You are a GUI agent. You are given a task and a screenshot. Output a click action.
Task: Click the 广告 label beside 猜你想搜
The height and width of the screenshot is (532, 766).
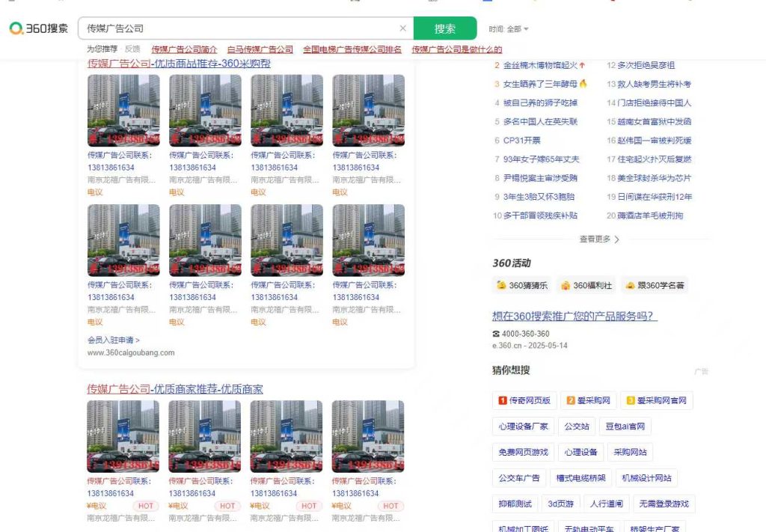[x=701, y=372]
